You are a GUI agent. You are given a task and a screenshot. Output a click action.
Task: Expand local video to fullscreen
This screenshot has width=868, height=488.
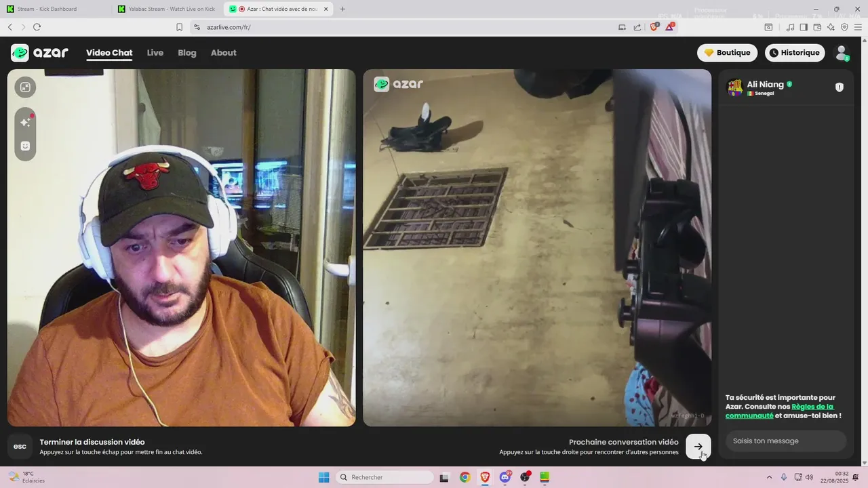click(25, 87)
